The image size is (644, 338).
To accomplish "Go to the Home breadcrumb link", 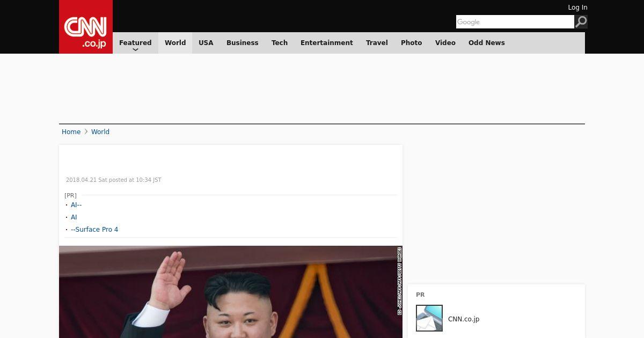I will (71, 132).
